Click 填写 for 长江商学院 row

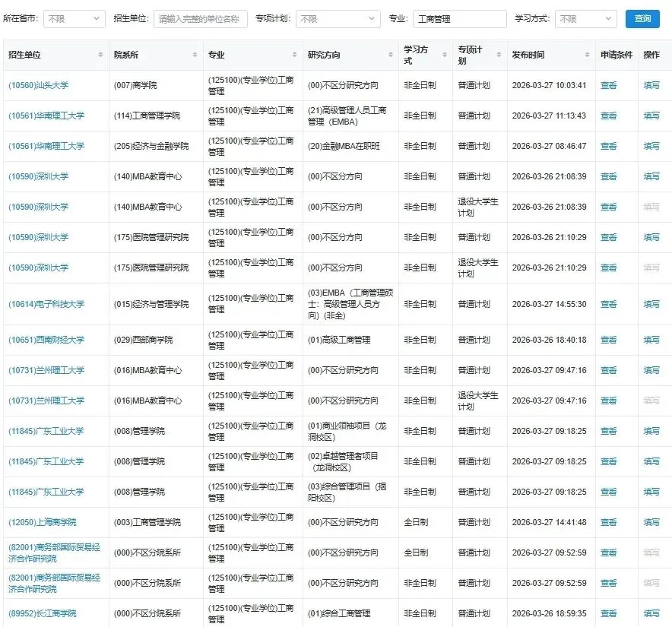[x=651, y=613]
